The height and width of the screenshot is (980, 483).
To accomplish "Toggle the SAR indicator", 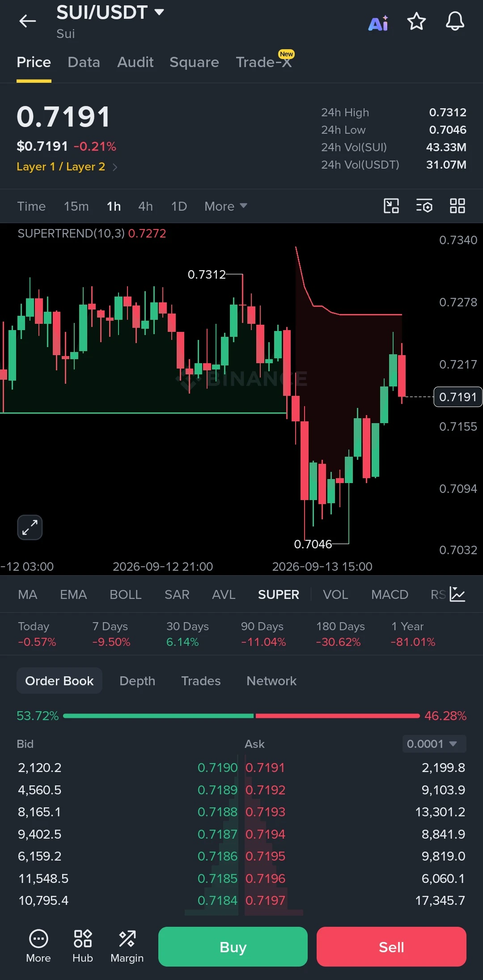I will point(177,594).
